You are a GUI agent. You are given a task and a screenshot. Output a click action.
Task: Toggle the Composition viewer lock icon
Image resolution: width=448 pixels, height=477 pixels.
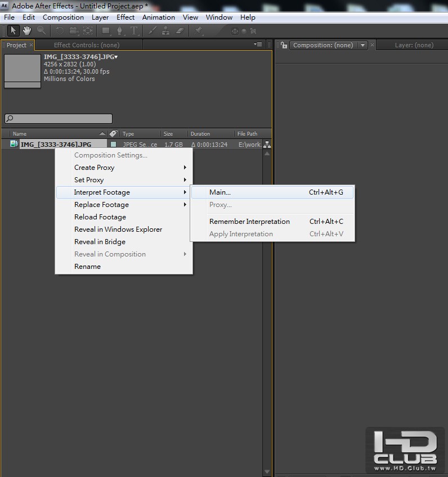pyautogui.click(x=284, y=45)
